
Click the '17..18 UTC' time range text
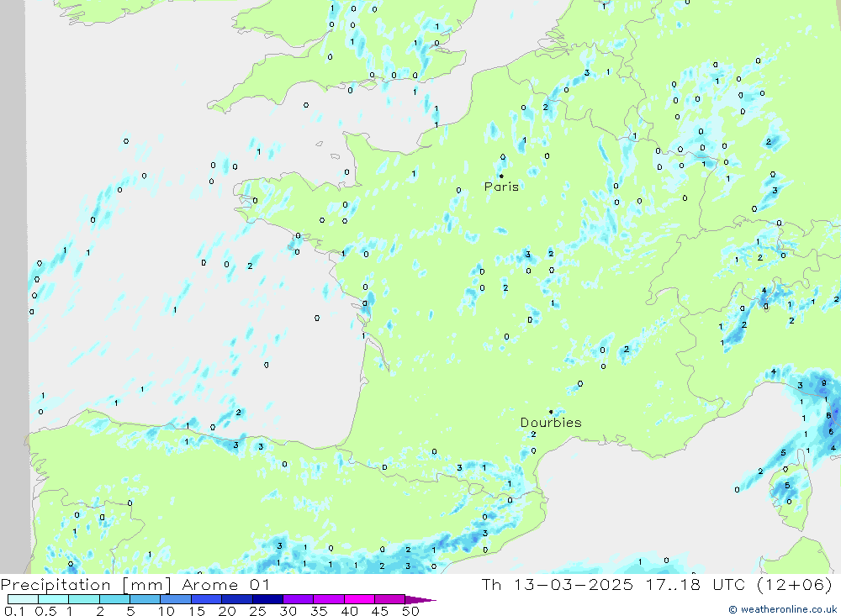pyautogui.click(x=696, y=584)
